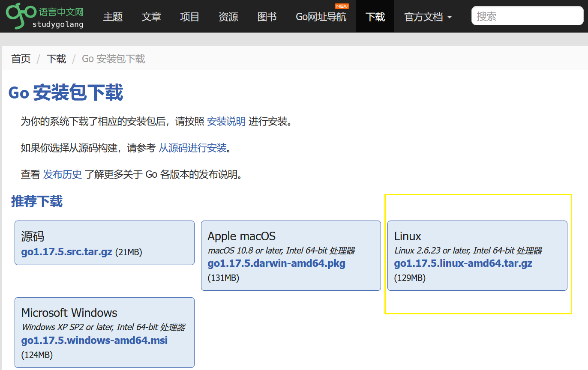Download go1.17.5.src.tar.gz source package
This screenshot has width=588, height=370.
click(66, 252)
